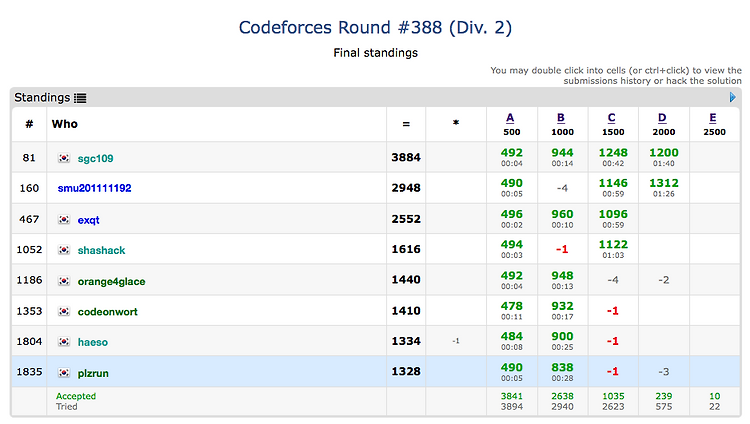
Task: Open sgc109's profile
Action: click(95, 158)
